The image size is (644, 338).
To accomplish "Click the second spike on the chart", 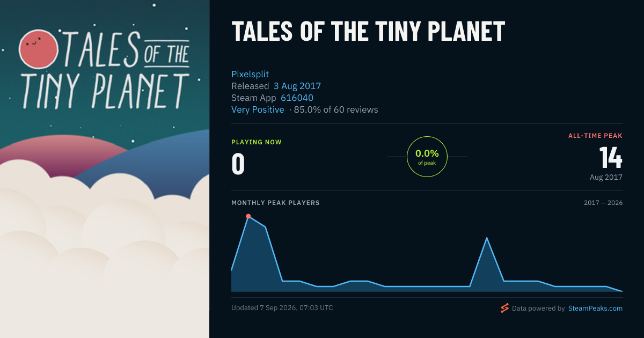I will pos(486,238).
